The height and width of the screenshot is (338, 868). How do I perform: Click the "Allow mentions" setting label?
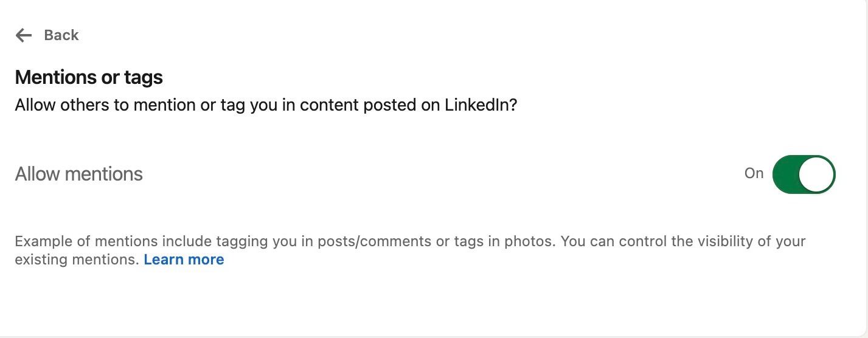[x=79, y=174]
